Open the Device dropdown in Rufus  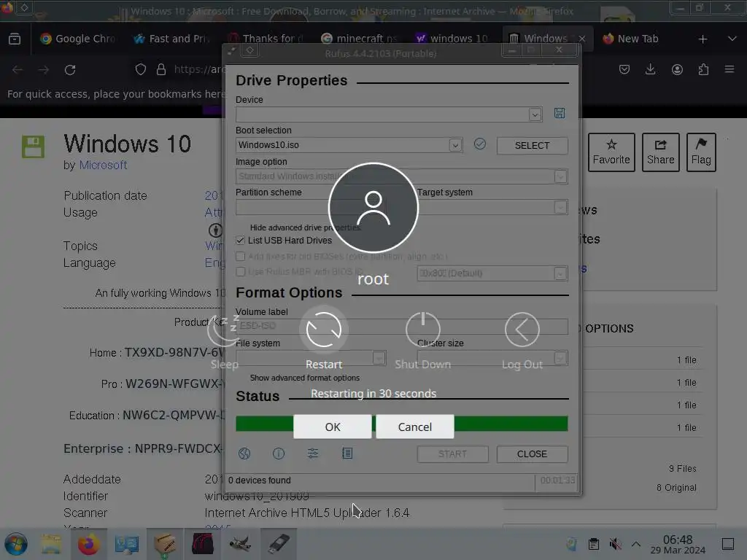coord(535,114)
